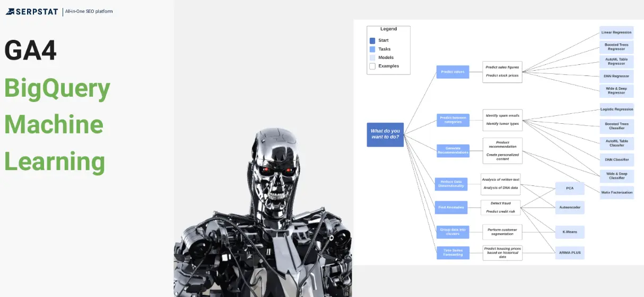
Task: Click the Analysis of written text example
Action: (501, 180)
